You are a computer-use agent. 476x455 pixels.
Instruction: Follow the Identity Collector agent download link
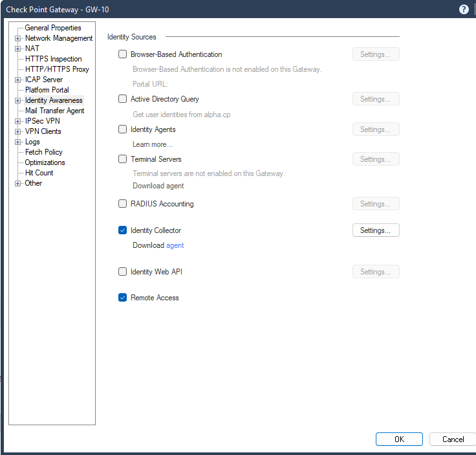(175, 245)
